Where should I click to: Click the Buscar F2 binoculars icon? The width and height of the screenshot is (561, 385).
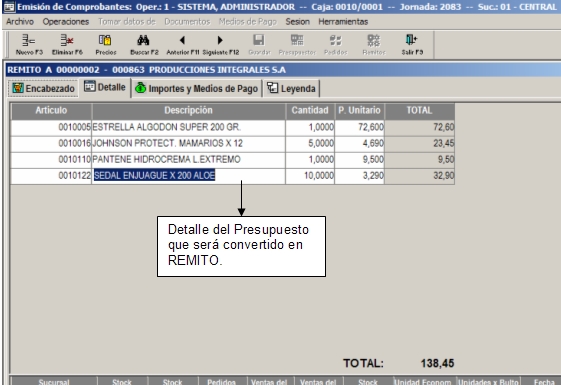point(144,45)
